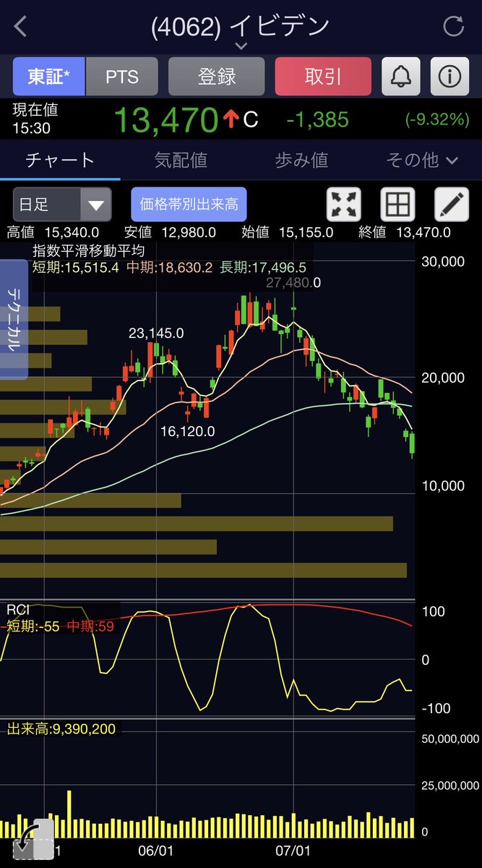Tap the 高値 15,340.0 value
482x868 pixels.
53,232
